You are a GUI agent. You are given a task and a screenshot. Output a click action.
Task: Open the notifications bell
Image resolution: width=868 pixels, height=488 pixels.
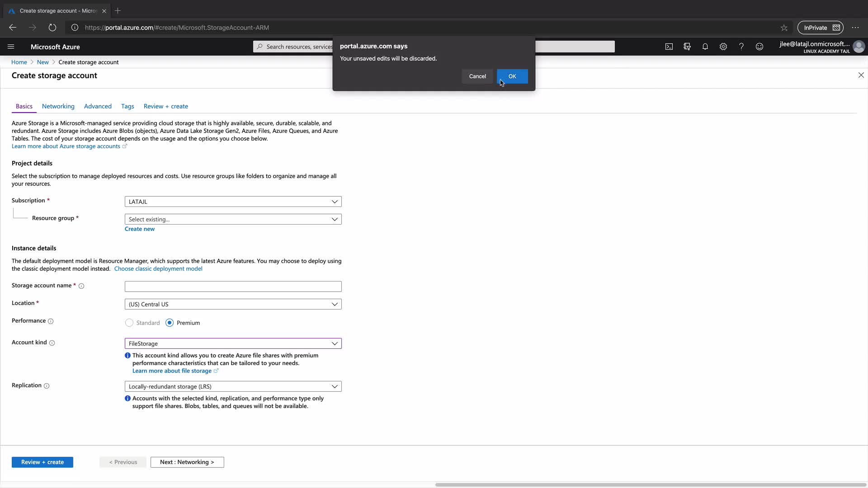pos(705,47)
